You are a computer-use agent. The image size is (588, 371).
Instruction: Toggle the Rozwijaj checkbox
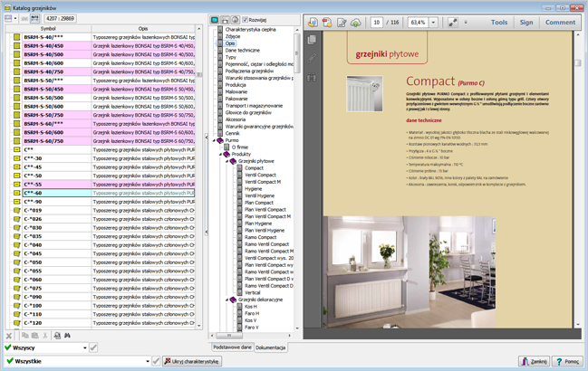click(x=246, y=20)
